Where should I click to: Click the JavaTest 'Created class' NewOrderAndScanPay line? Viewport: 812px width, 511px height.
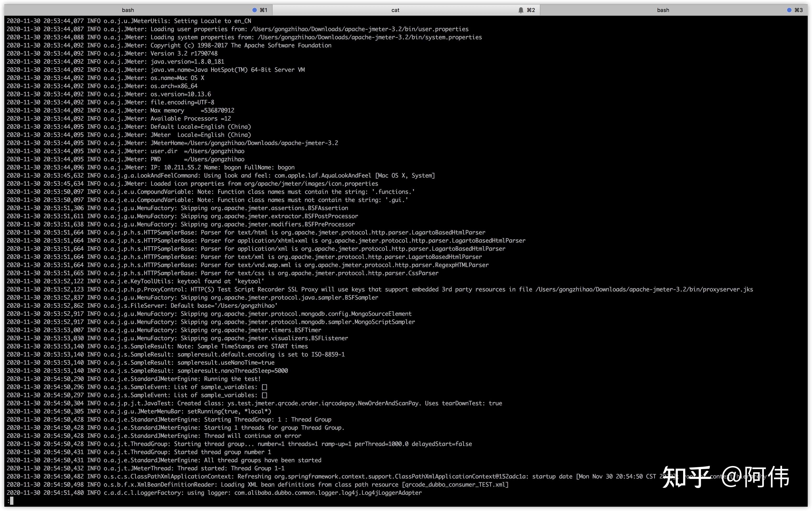[254, 403]
